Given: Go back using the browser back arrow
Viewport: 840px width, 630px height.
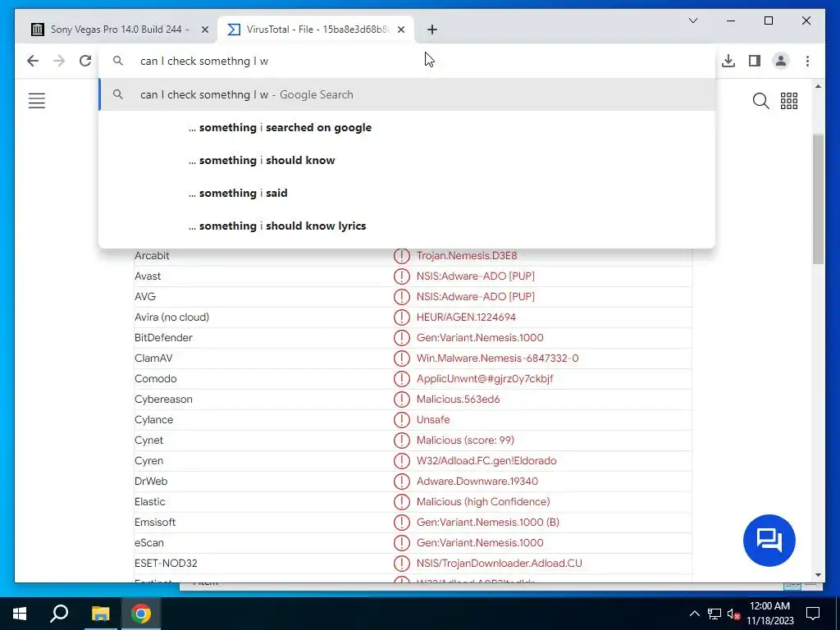Looking at the screenshot, I should 33,61.
